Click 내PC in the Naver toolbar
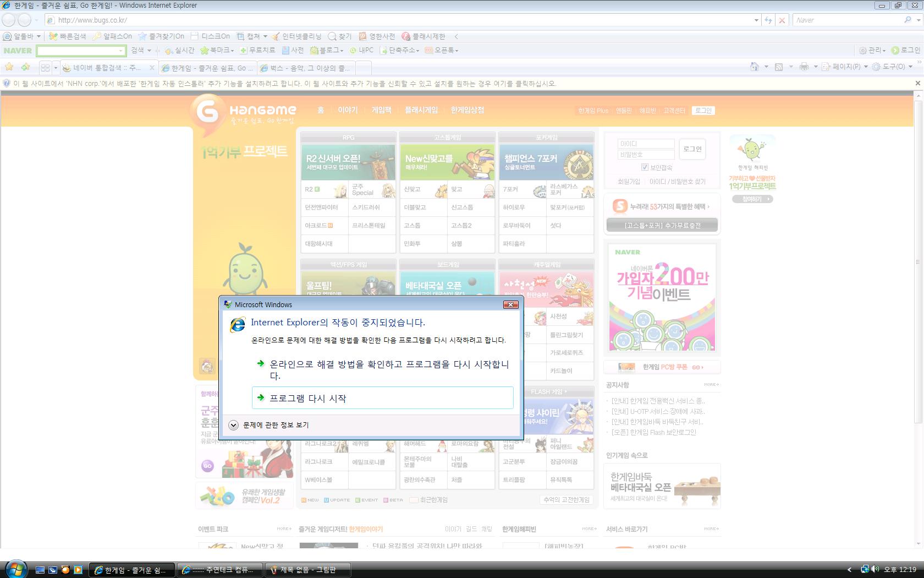 362,50
